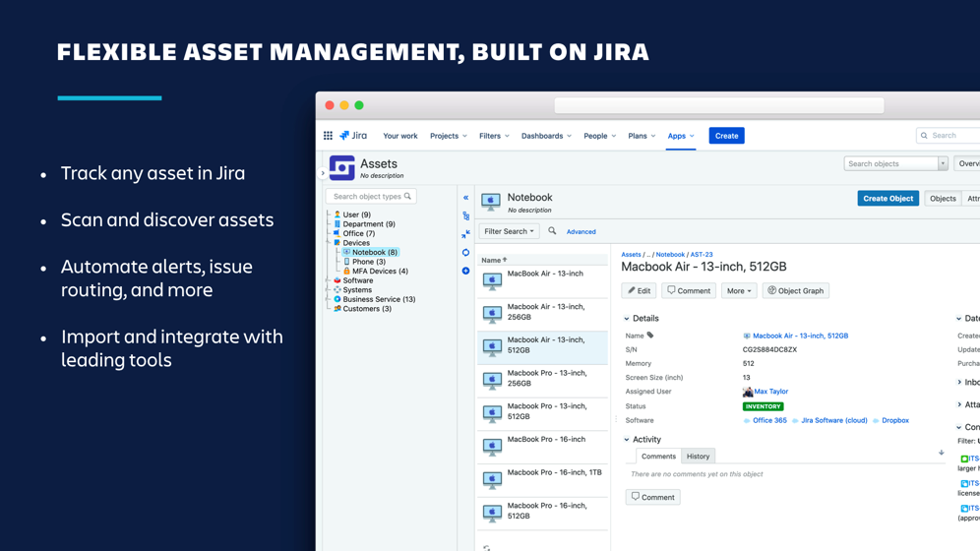Image resolution: width=980 pixels, height=551 pixels.
Task: Click the blue Create button
Action: click(x=726, y=136)
